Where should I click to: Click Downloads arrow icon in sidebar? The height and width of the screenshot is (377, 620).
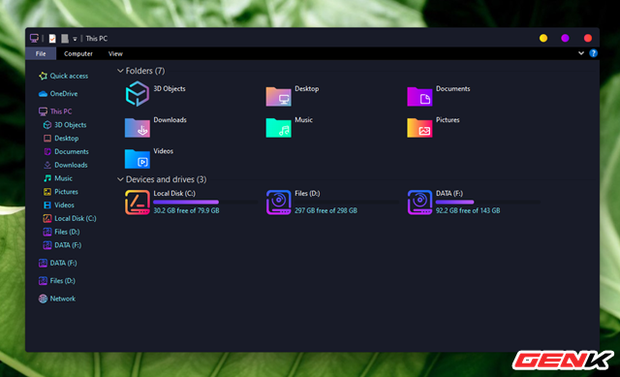coord(47,165)
